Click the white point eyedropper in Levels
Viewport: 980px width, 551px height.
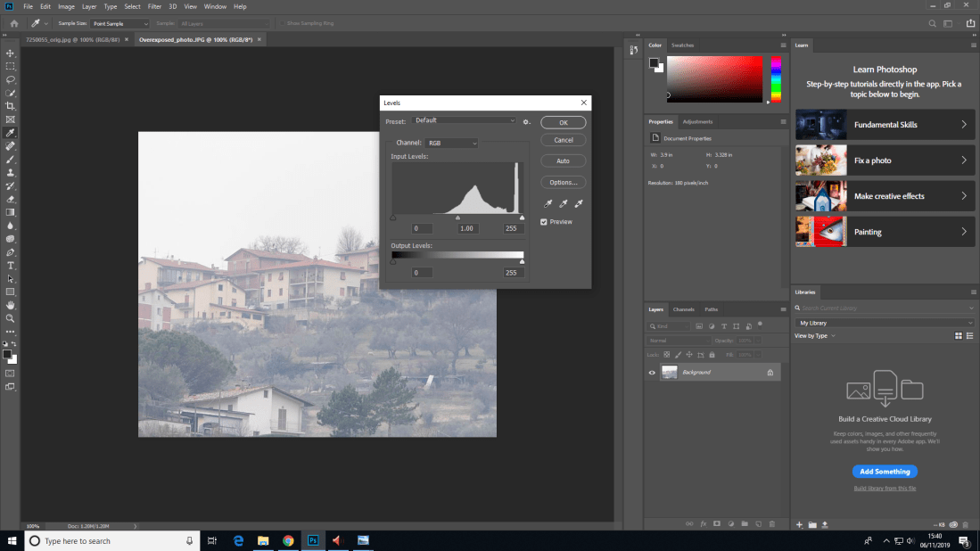point(579,204)
